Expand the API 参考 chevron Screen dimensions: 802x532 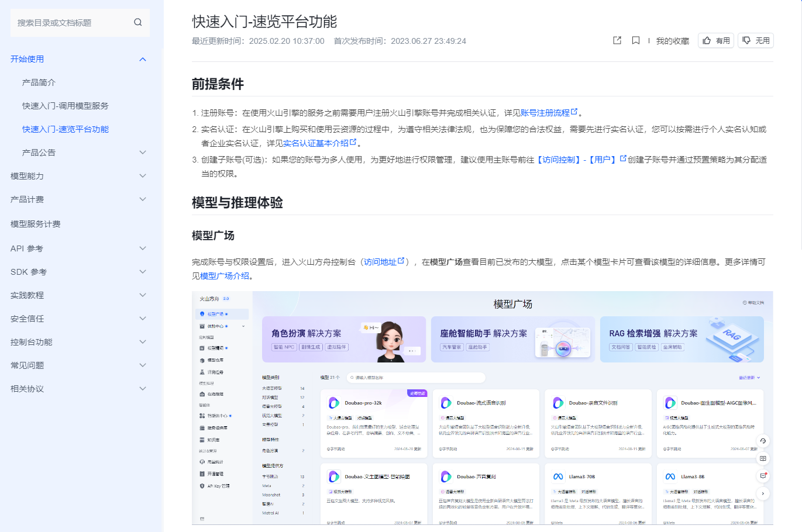(143, 248)
